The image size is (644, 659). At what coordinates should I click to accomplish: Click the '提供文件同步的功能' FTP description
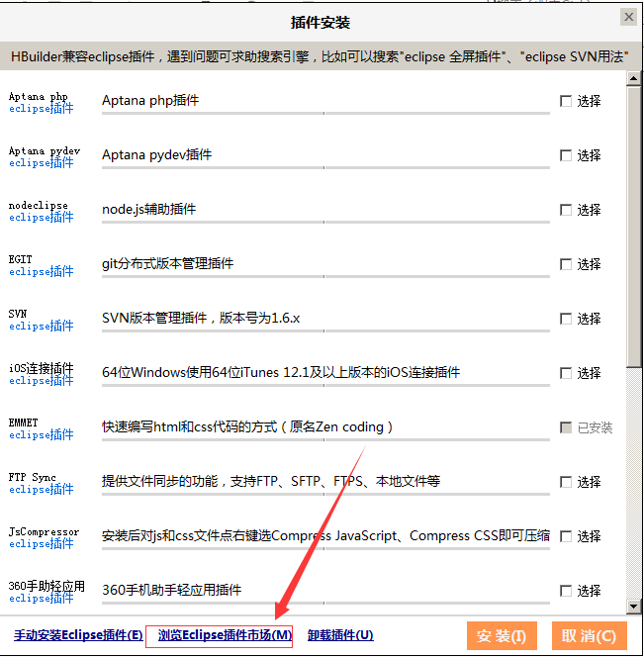(271, 481)
